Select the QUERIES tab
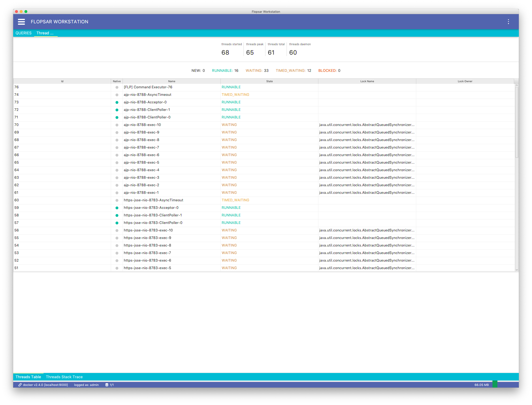This screenshot has height=405, width=532. click(23, 33)
